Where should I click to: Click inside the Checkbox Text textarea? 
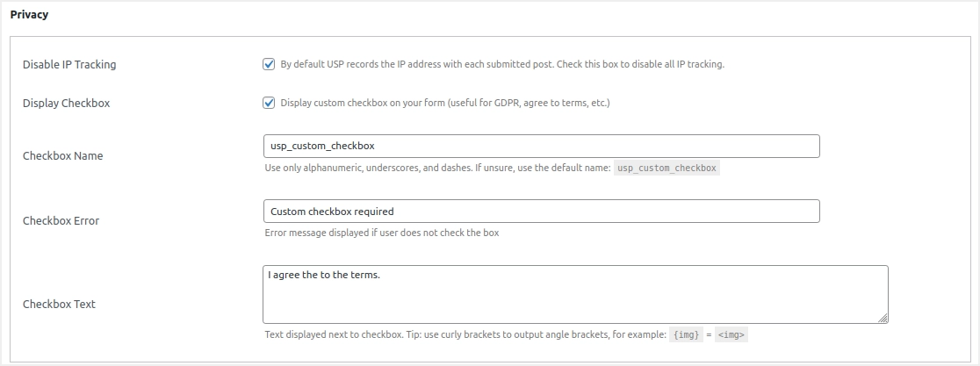click(574, 295)
